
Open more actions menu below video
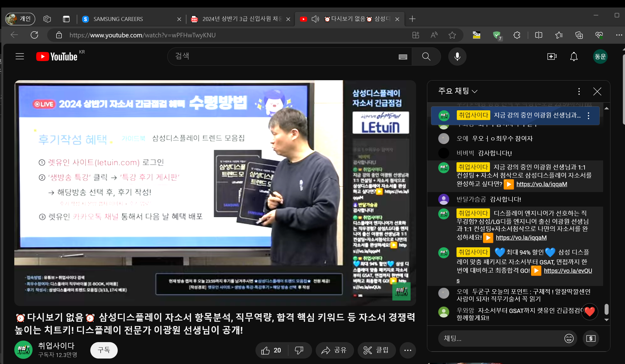pyautogui.click(x=408, y=350)
